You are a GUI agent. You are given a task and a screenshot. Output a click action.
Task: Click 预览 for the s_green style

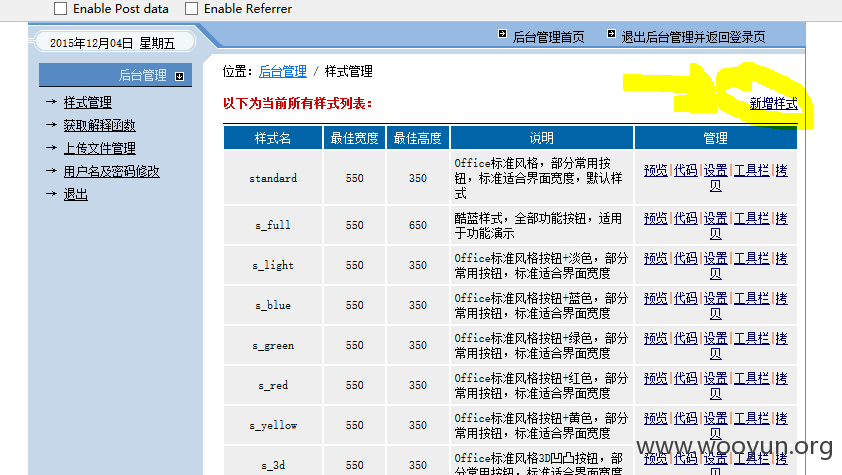(655, 338)
